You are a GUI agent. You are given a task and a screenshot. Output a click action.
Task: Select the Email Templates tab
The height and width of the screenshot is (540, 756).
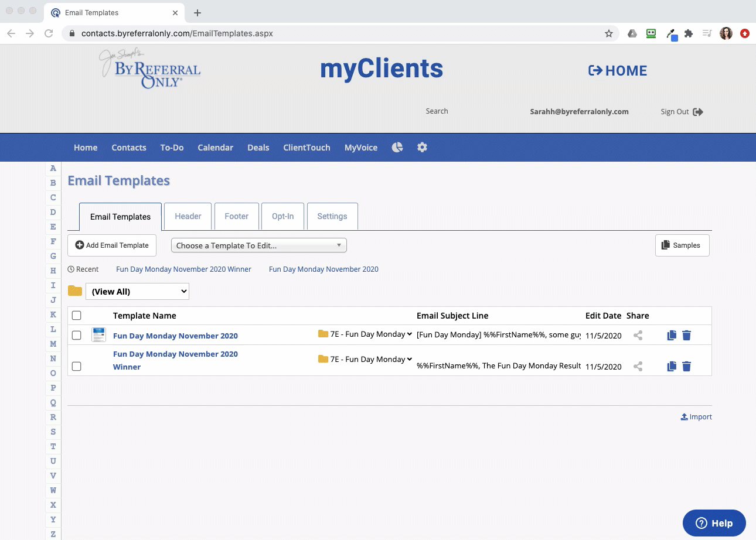coord(120,217)
